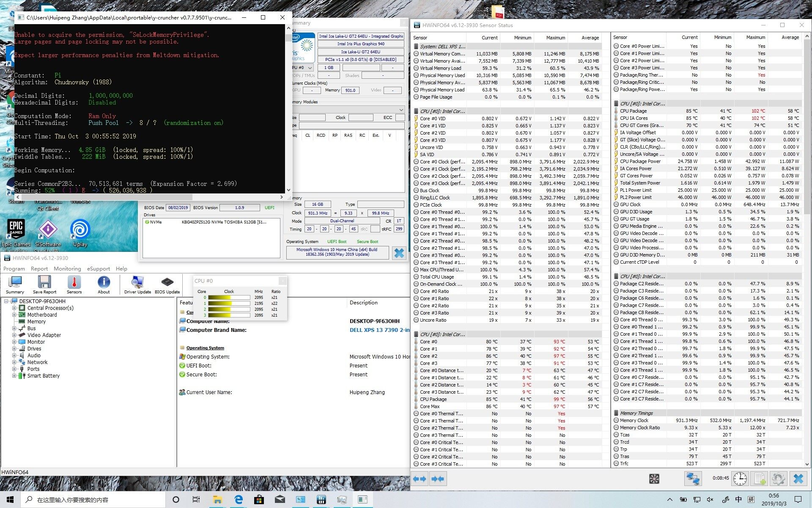The height and width of the screenshot is (508, 812).
Task: Open the Epic Games Launcher desktop icon
Action: [16, 233]
